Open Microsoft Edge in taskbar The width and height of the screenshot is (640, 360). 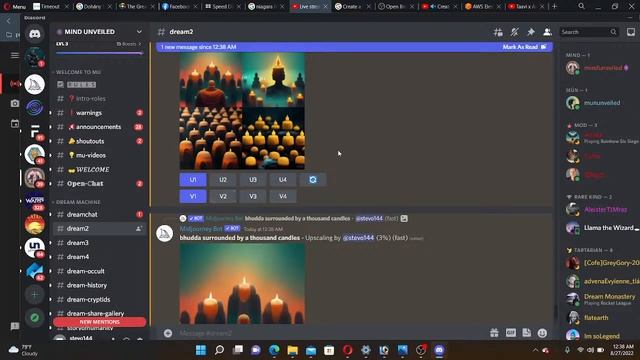[274, 350]
